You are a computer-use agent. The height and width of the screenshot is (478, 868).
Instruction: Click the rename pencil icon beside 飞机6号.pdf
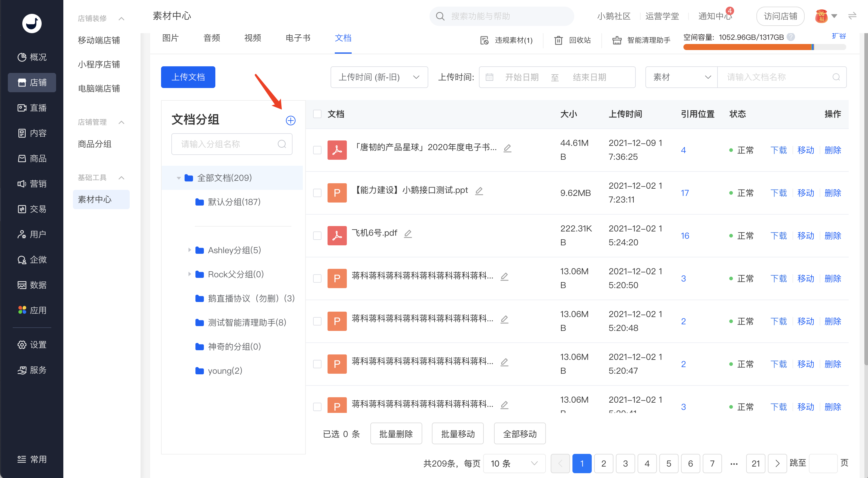[x=408, y=233]
